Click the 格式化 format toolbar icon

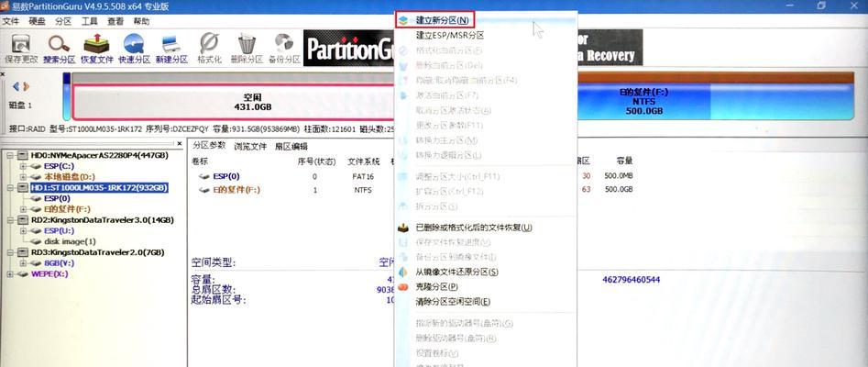[x=209, y=44]
